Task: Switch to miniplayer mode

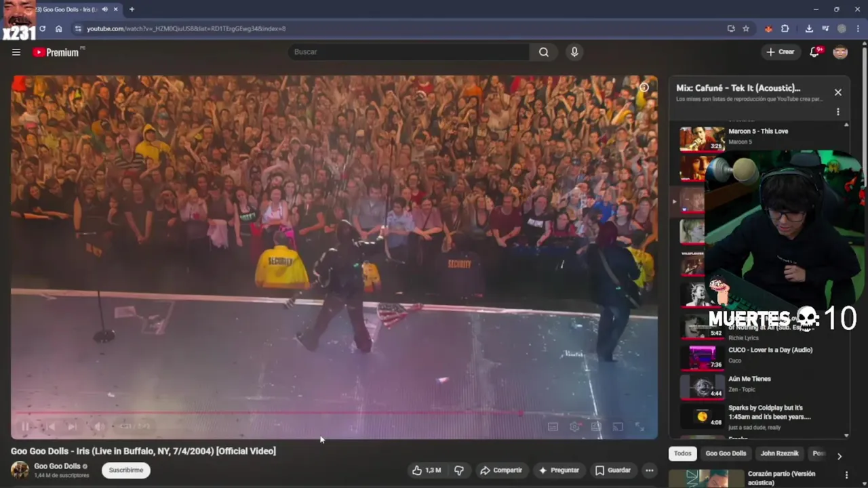Action: 596,426
